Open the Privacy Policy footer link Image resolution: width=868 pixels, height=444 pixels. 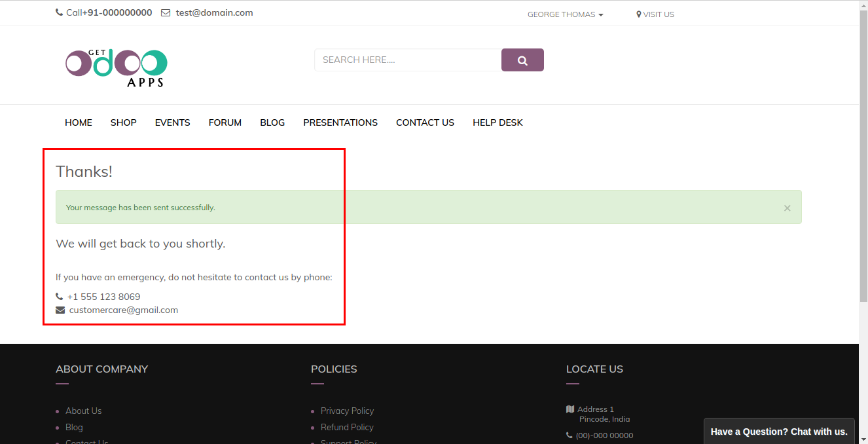coord(347,411)
